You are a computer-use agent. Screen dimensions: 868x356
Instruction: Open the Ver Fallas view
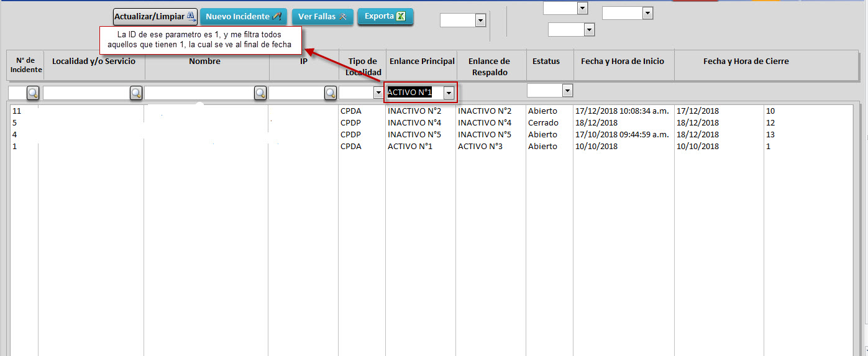(322, 17)
